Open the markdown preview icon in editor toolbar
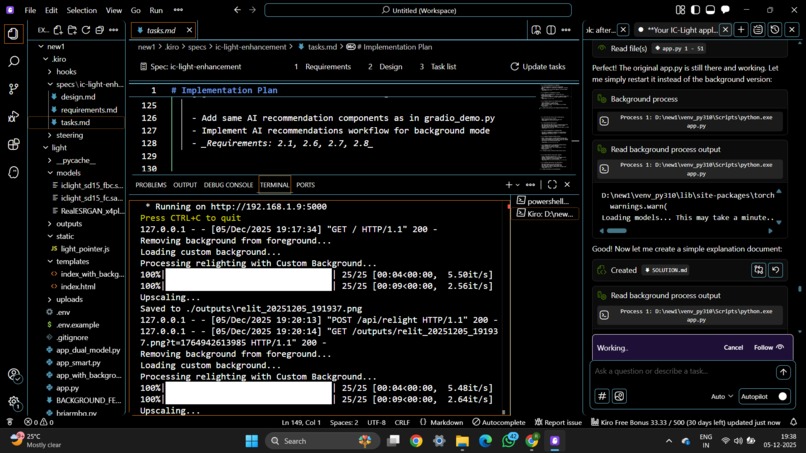 (536, 30)
